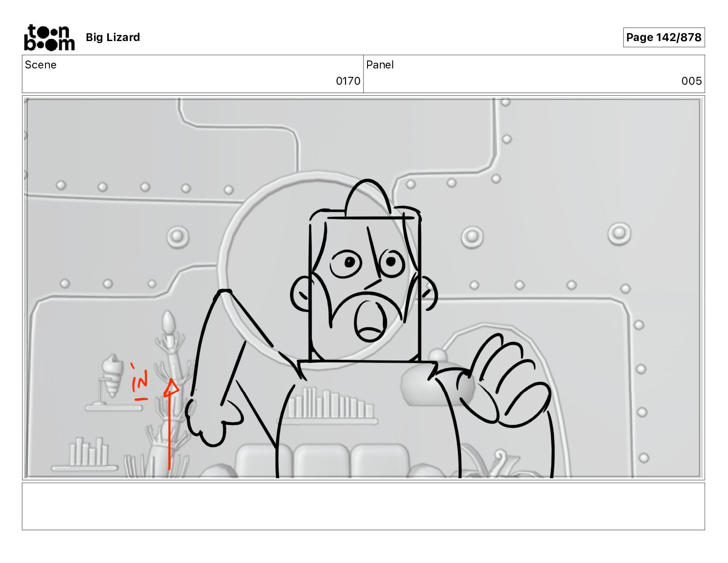Image resolution: width=728 pixels, height=563 pixels.
Task: Click the Panel number 005 field
Action: click(534, 74)
